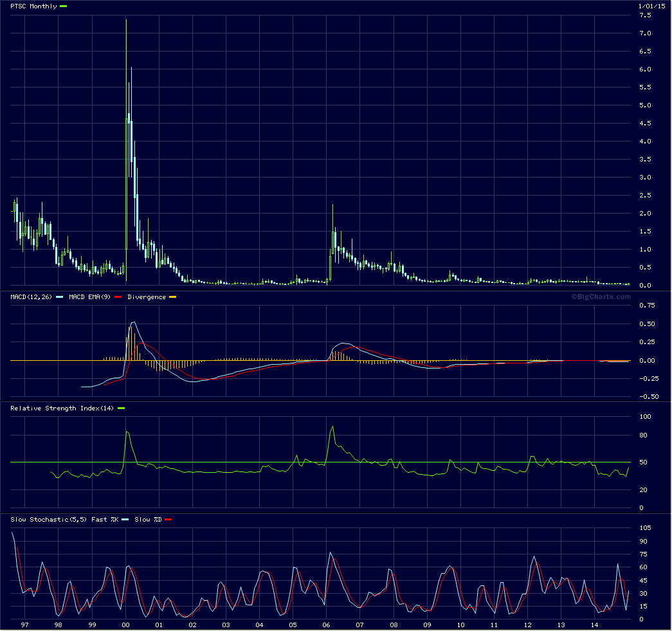Click the 0.75 MACD axis value
The image size is (672, 631).
click(647, 306)
